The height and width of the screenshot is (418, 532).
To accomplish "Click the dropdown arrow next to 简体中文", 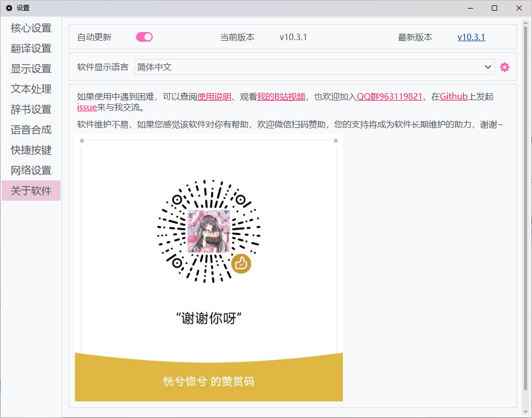I will (488, 67).
